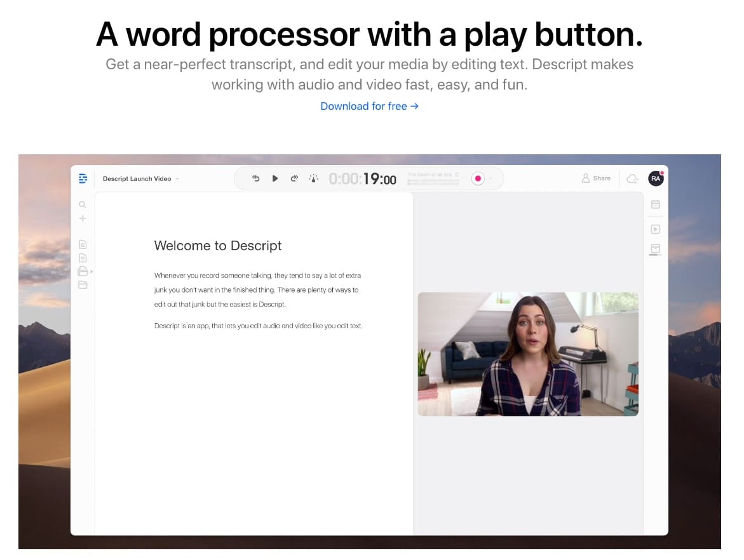
Task: Open the archive box icon in right sidebar
Action: point(656,248)
